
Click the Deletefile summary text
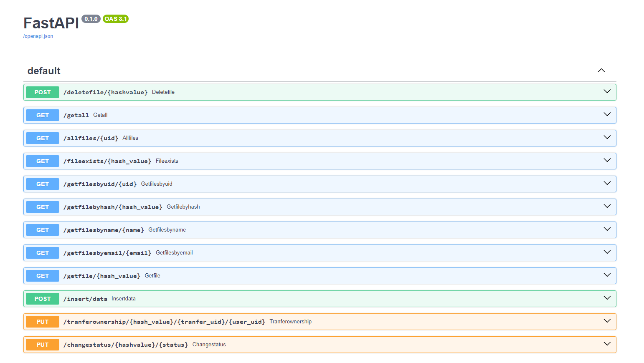point(163,92)
